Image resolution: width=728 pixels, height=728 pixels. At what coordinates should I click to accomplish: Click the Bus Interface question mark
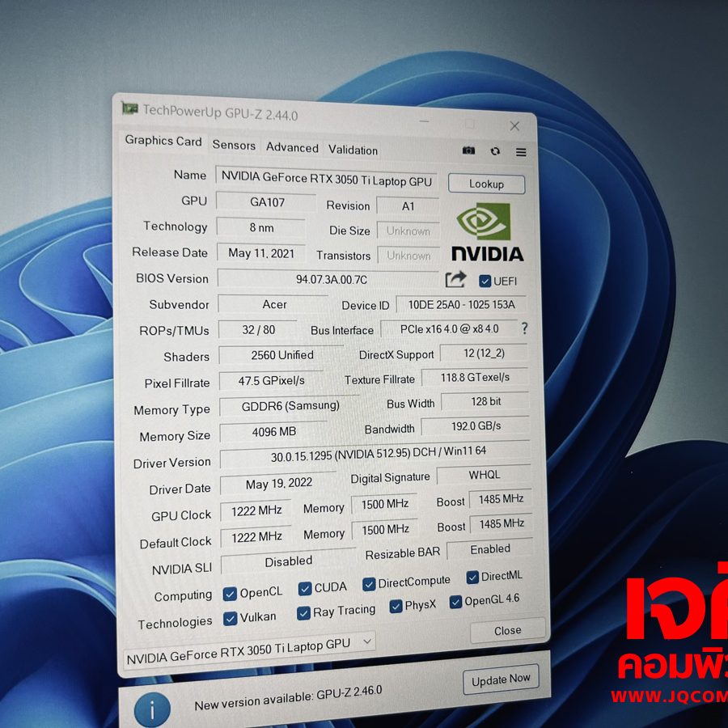coord(524,328)
